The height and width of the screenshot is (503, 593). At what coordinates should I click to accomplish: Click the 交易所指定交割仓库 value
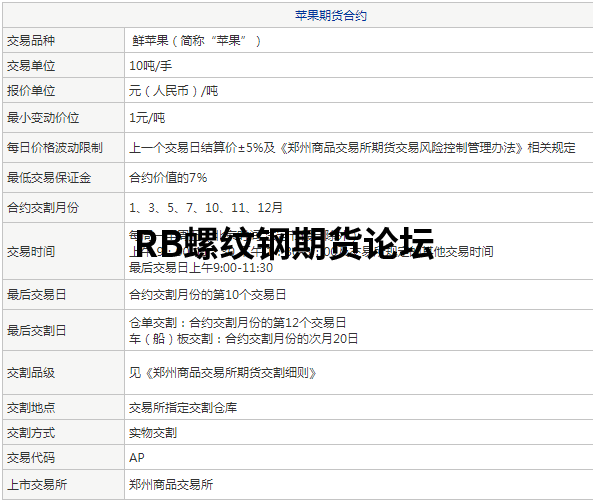click(x=183, y=408)
